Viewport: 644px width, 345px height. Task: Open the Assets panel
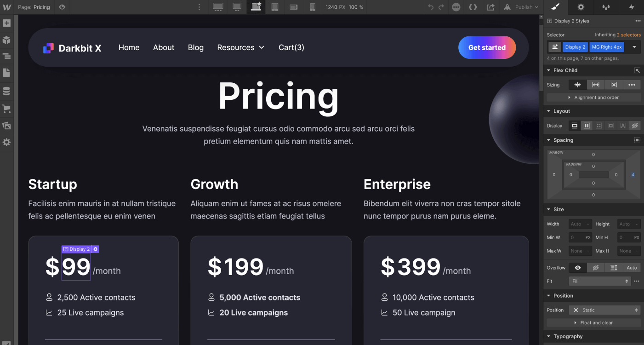click(x=6, y=125)
